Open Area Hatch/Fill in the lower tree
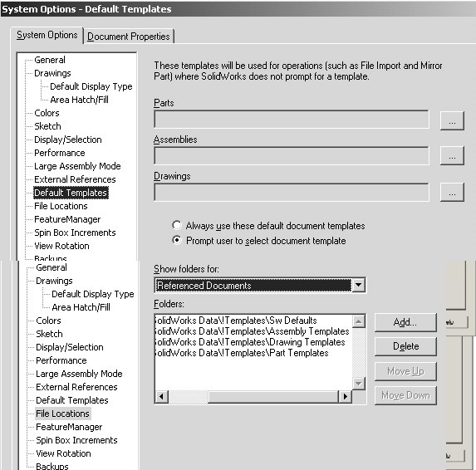The height and width of the screenshot is (470, 476). [x=81, y=307]
